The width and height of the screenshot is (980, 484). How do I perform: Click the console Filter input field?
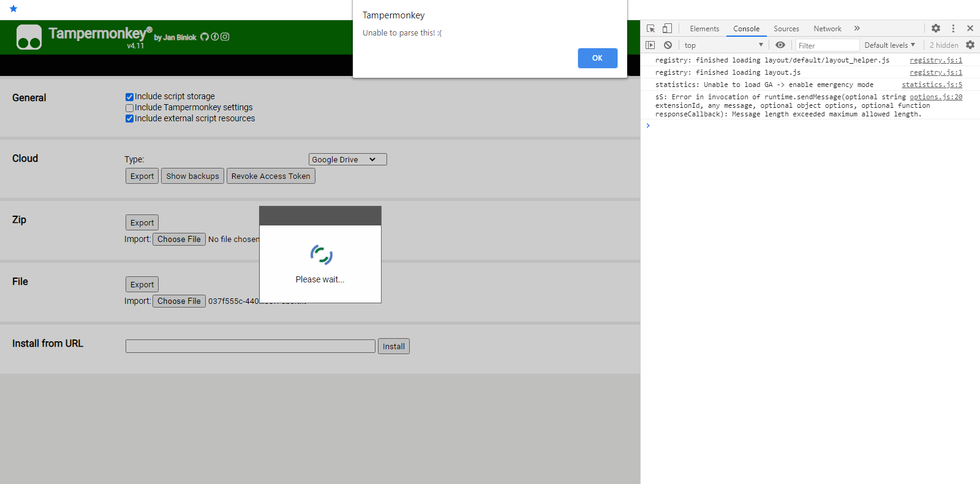pos(827,45)
